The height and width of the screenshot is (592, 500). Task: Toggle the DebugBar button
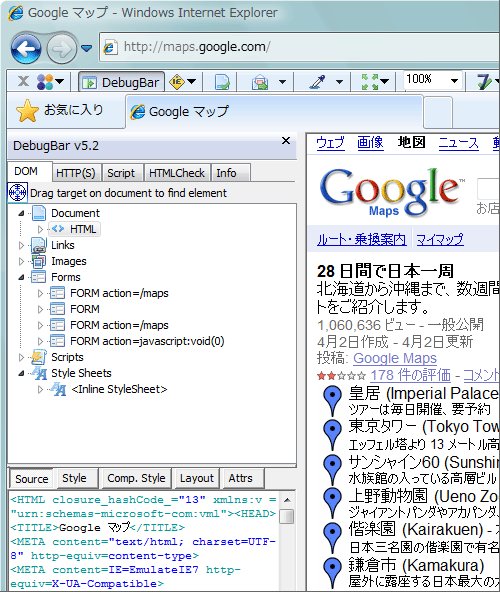coord(122,82)
